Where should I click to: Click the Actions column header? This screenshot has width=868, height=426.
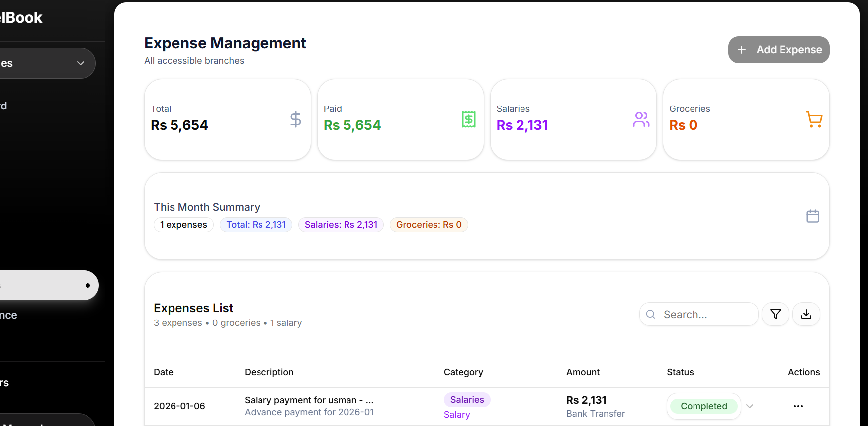[804, 372]
